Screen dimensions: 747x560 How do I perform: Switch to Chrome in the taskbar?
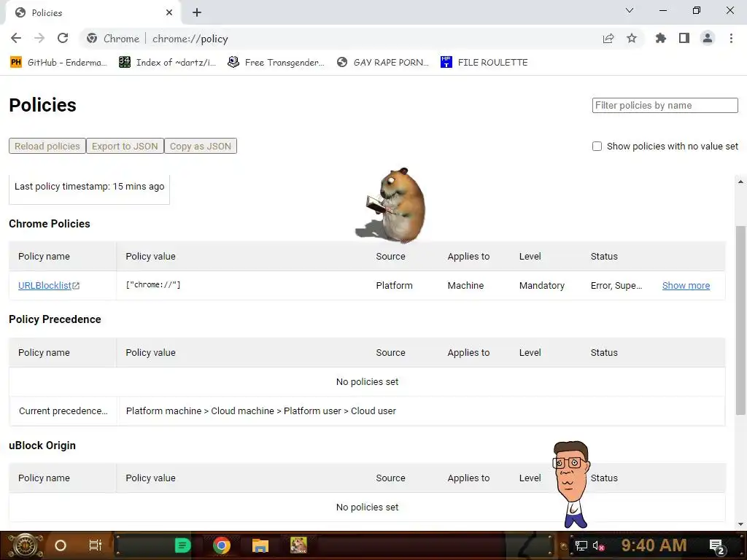pyautogui.click(x=222, y=545)
